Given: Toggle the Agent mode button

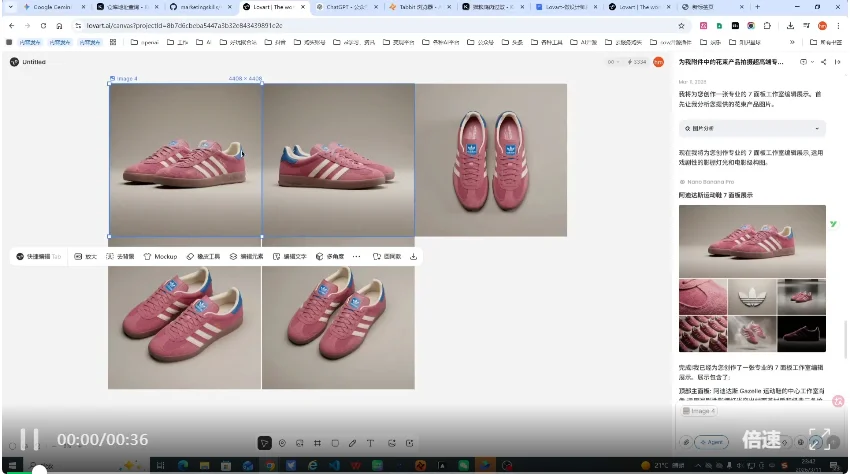Looking at the screenshot, I should [712, 441].
